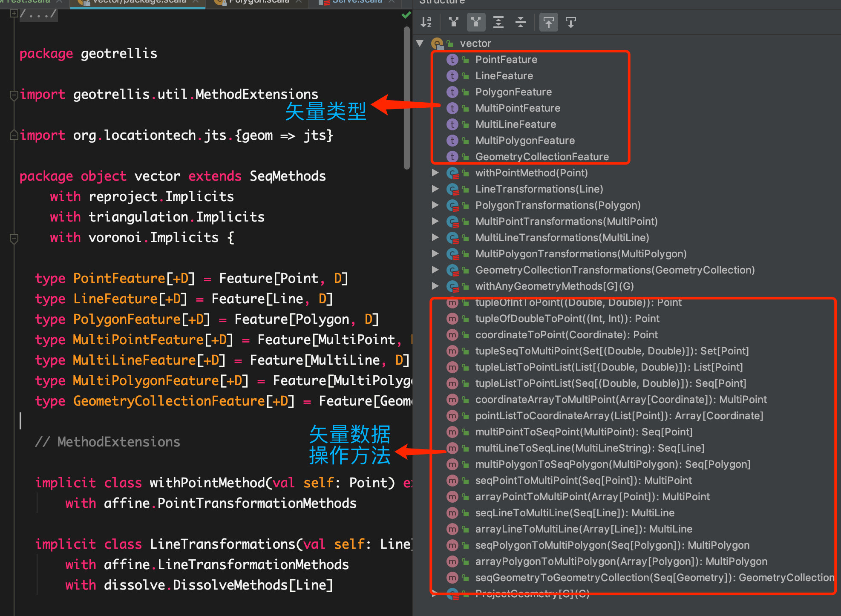Screen dimensions: 841x616
Task: Toggle Autoscroll from Source button
Action: pyautogui.click(x=571, y=22)
